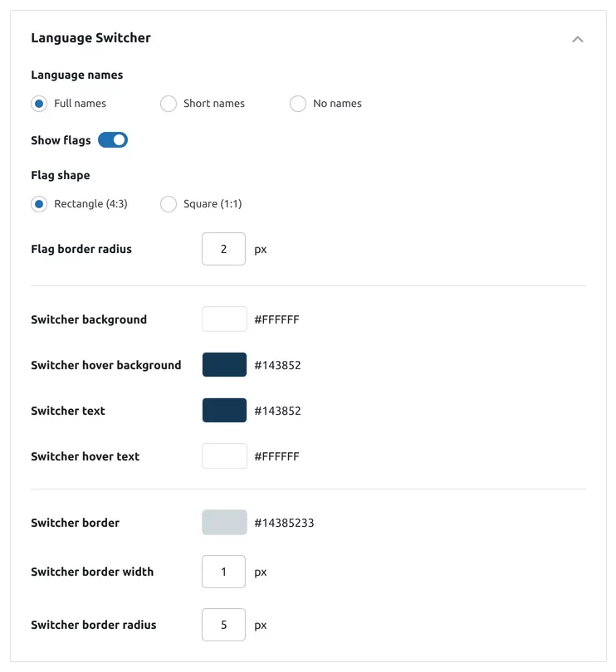Open the Switcher border color swatch
Viewport: 616px width, 672px height.
(224, 523)
